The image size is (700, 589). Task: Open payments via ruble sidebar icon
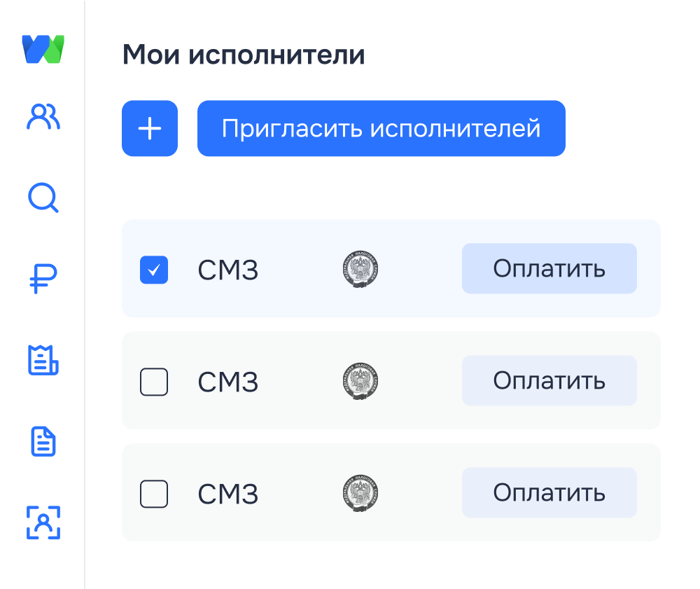click(43, 279)
